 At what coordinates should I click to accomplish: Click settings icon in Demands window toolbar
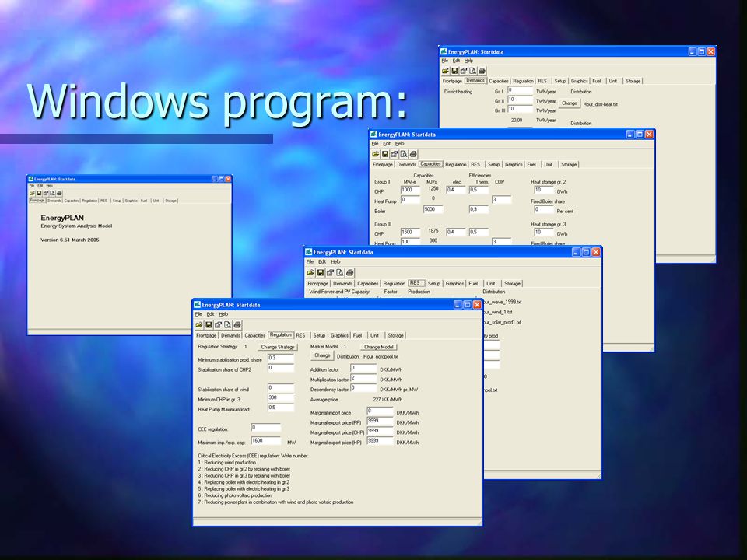pyautogui.click(x=464, y=71)
